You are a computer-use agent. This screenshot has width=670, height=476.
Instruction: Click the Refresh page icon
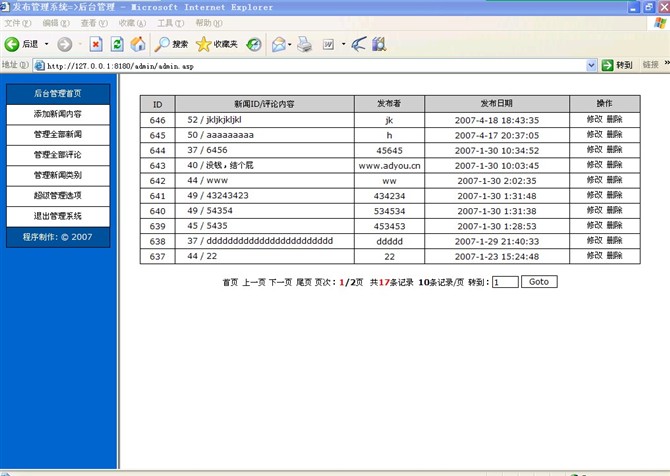pyautogui.click(x=117, y=44)
